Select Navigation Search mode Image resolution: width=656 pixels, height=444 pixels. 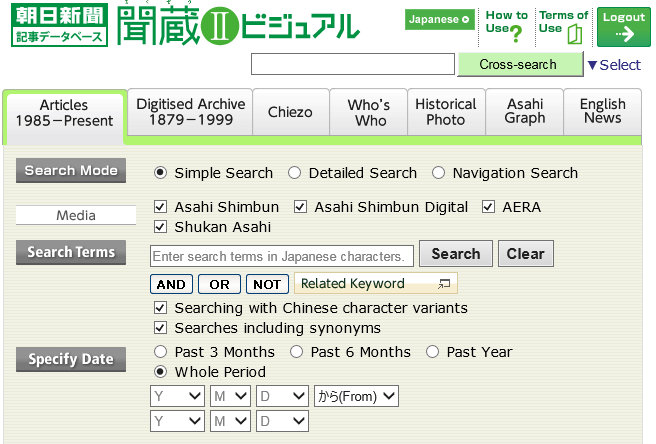(x=438, y=173)
